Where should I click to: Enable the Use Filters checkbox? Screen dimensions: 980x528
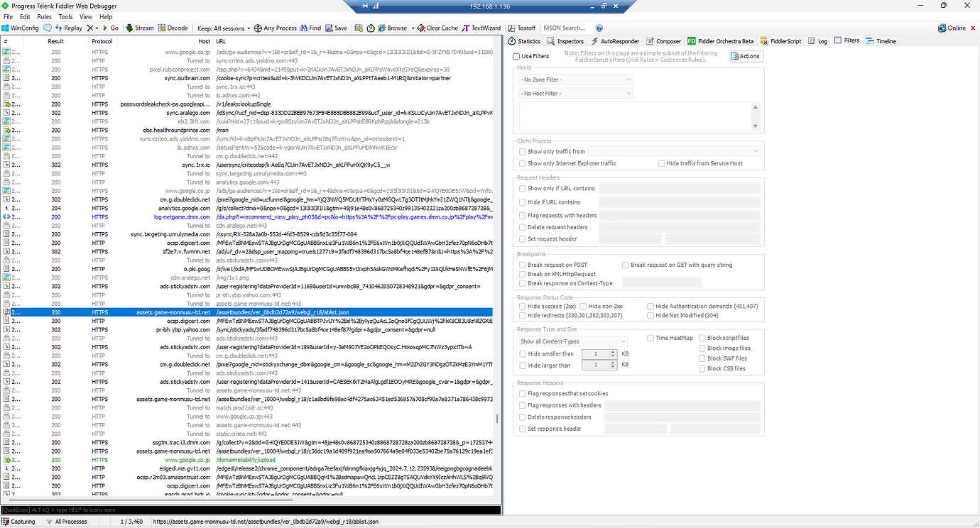[516, 56]
